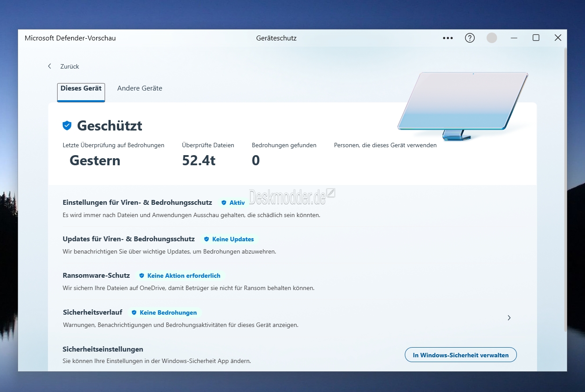Open the account profile avatar
The height and width of the screenshot is (392, 585).
point(492,38)
